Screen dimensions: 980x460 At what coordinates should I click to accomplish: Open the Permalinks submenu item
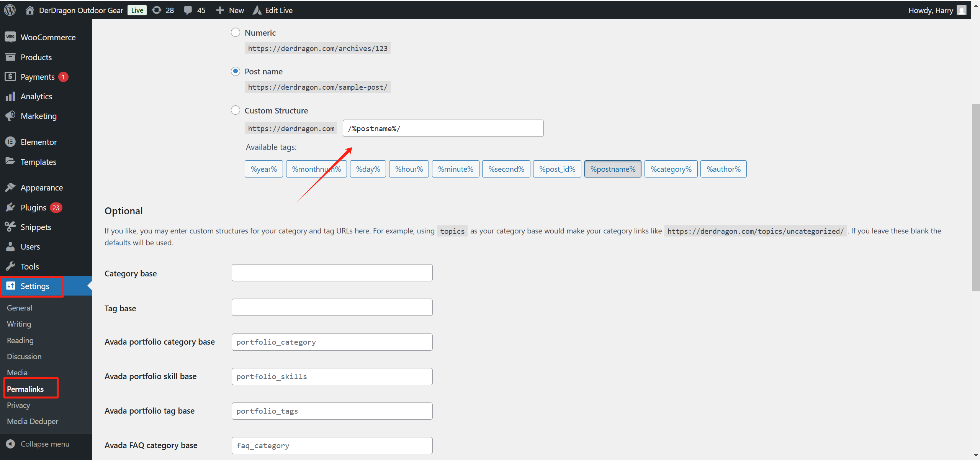click(x=25, y=389)
